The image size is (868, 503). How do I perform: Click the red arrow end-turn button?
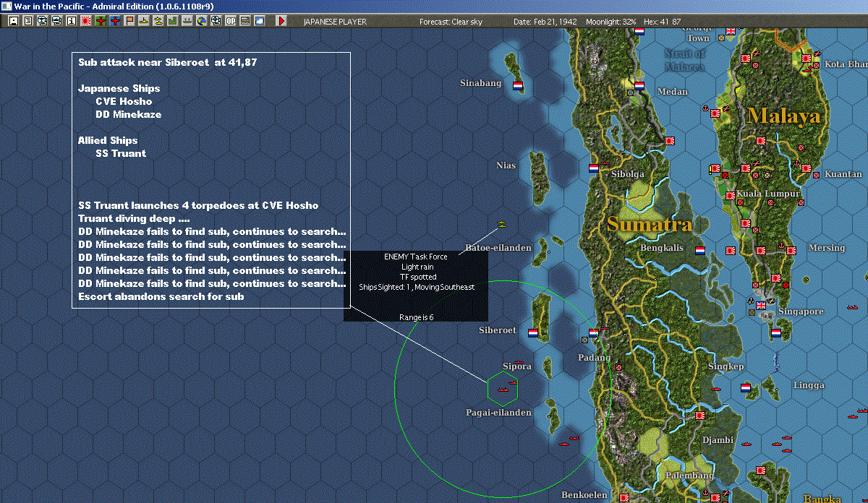(281, 21)
